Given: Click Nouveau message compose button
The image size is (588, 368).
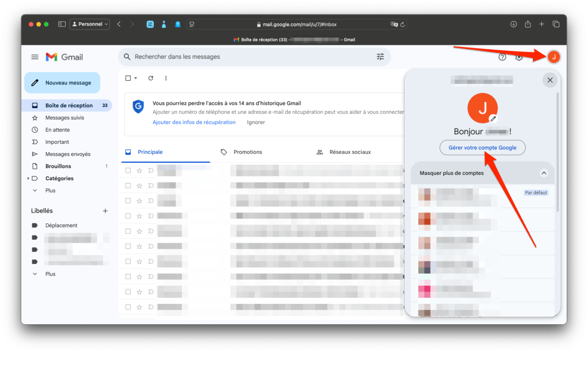Looking at the screenshot, I should pos(62,83).
